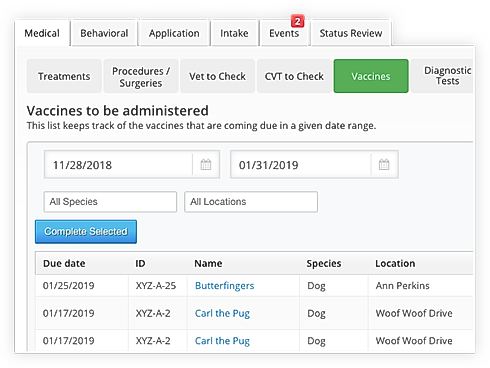Screen dimensions: 490x368
Task: Open the CVT to Check list
Action: [x=294, y=76]
